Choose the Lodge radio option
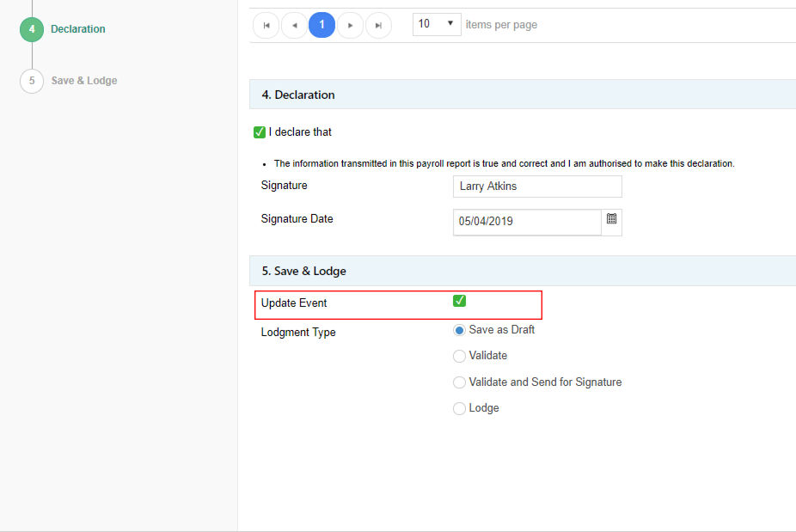 tap(459, 408)
